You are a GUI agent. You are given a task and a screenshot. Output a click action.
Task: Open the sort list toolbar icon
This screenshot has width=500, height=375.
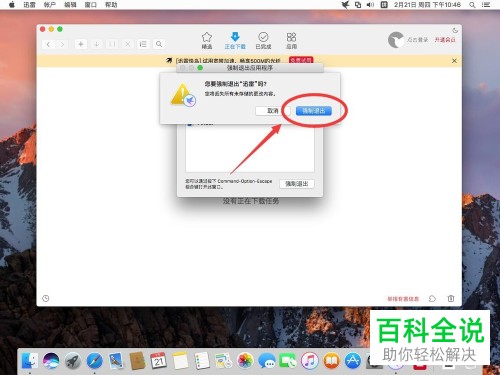[x=143, y=44]
